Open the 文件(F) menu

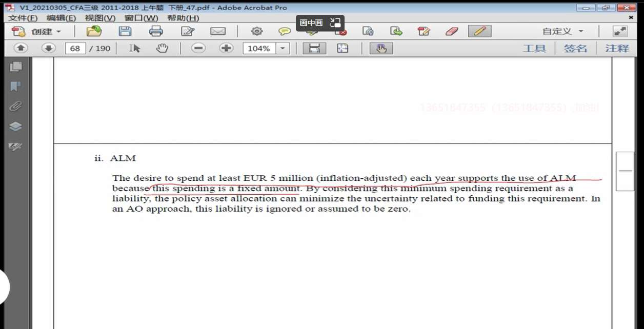coord(23,18)
